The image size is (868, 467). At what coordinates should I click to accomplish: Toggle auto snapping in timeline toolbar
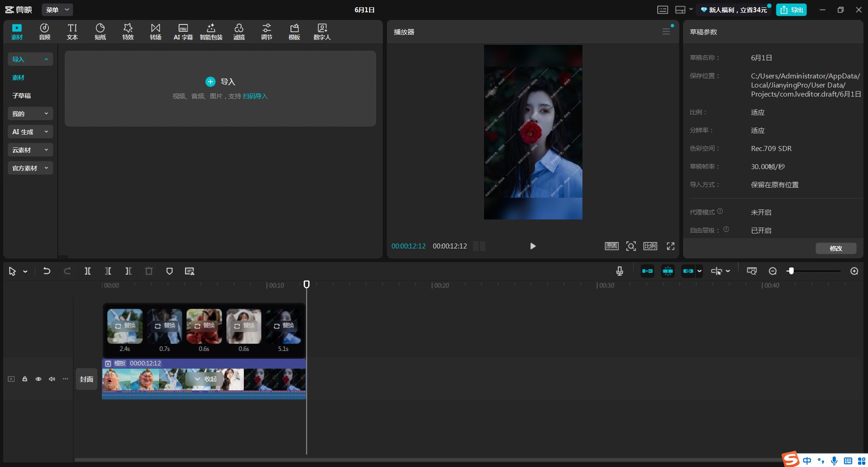668,271
